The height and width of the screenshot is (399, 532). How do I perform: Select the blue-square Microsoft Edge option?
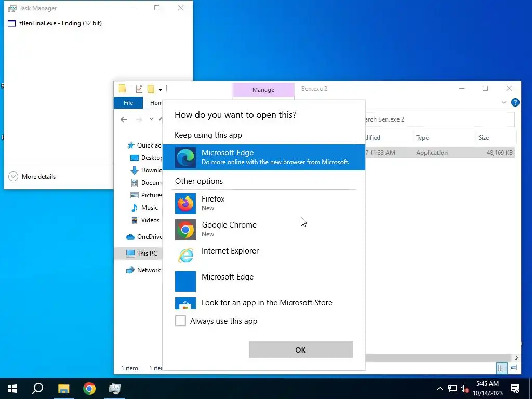click(x=263, y=281)
